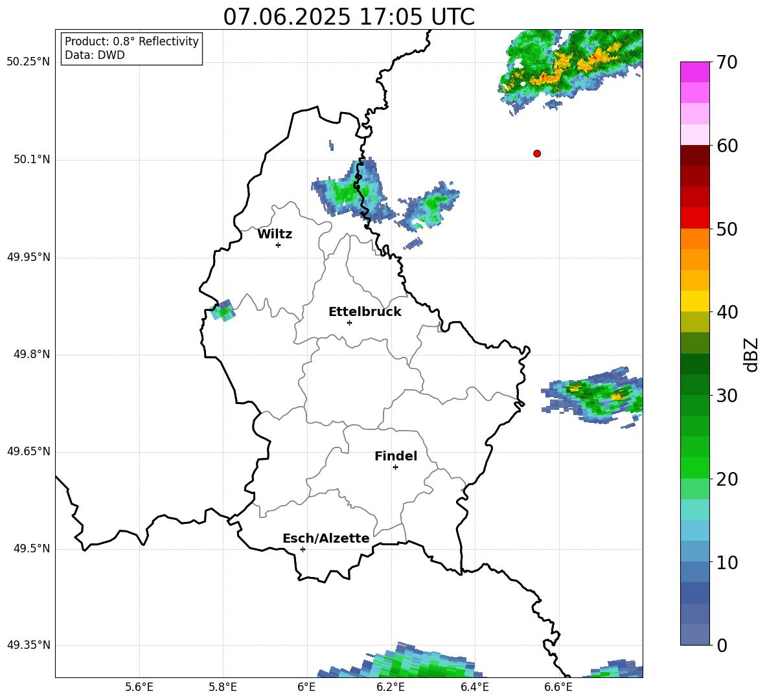
Task: Click the 20 value on the colorbar
Action: click(x=726, y=479)
